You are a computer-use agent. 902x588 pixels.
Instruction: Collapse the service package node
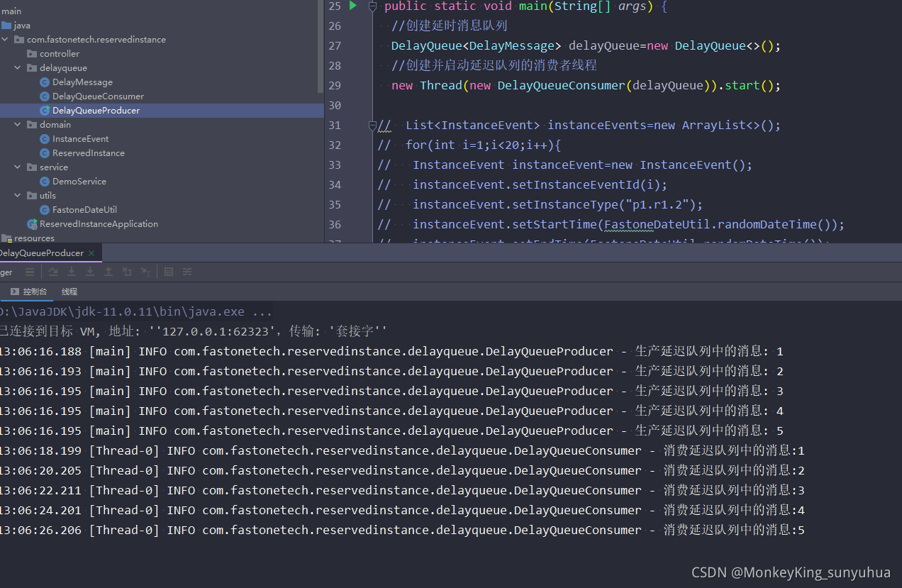pyautogui.click(x=18, y=167)
